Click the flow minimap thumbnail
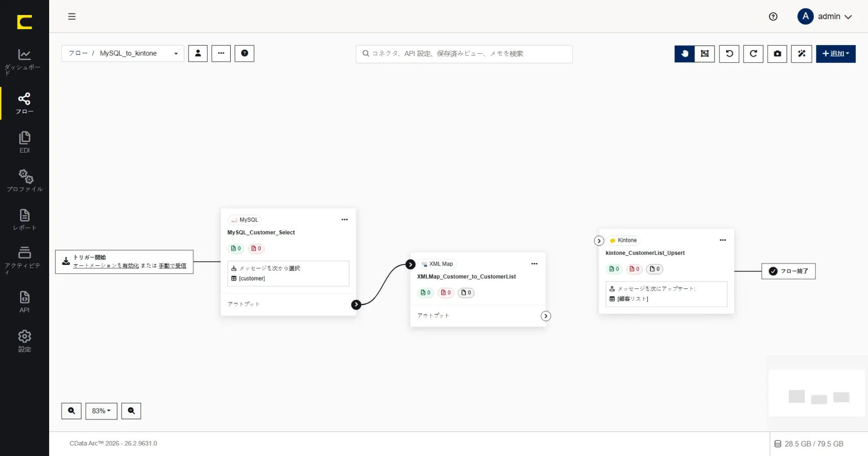 817,393
